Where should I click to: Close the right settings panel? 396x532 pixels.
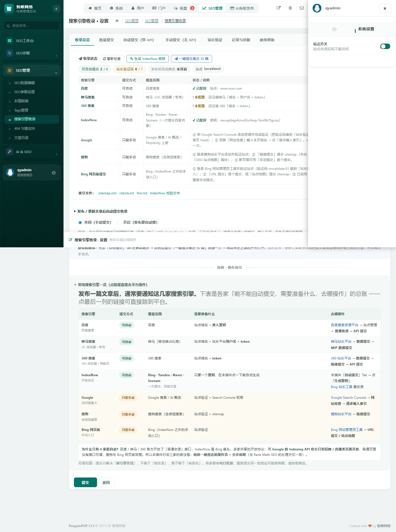pyautogui.click(x=385, y=8)
